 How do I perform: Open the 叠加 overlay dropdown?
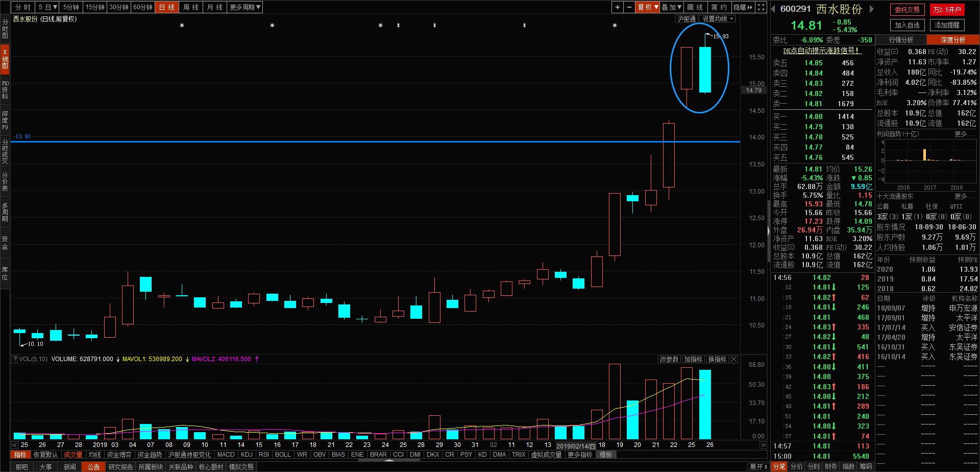click(x=671, y=7)
